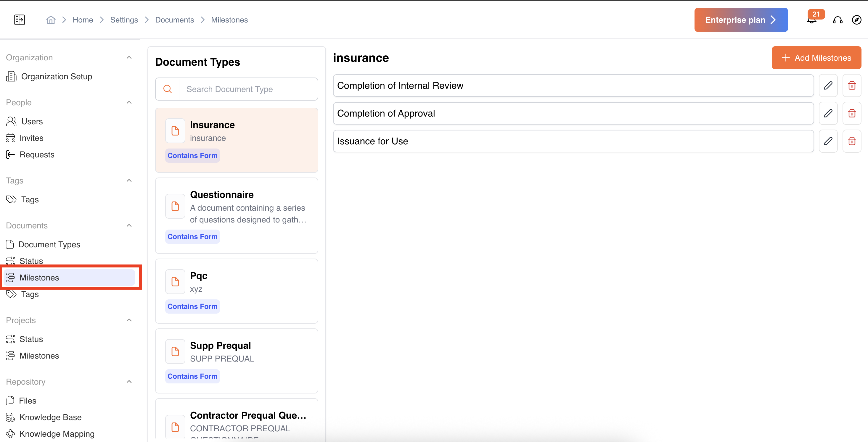868x442 pixels.
Task: Delete Completion of Approval milestone
Action: pyautogui.click(x=851, y=113)
